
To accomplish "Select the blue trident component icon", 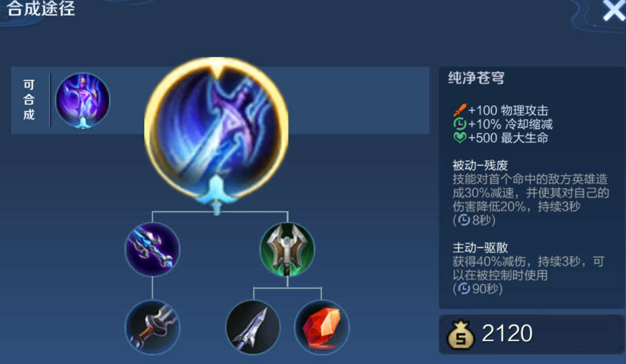I will click(x=152, y=250).
